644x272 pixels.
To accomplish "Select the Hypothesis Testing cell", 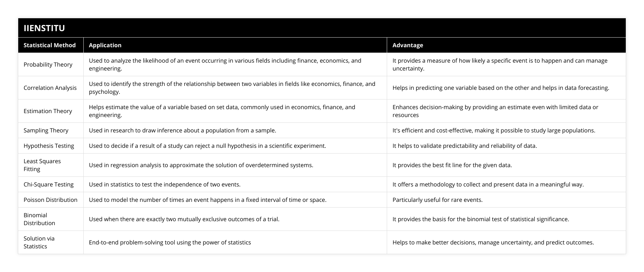I will pyautogui.click(x=49, y=146).
